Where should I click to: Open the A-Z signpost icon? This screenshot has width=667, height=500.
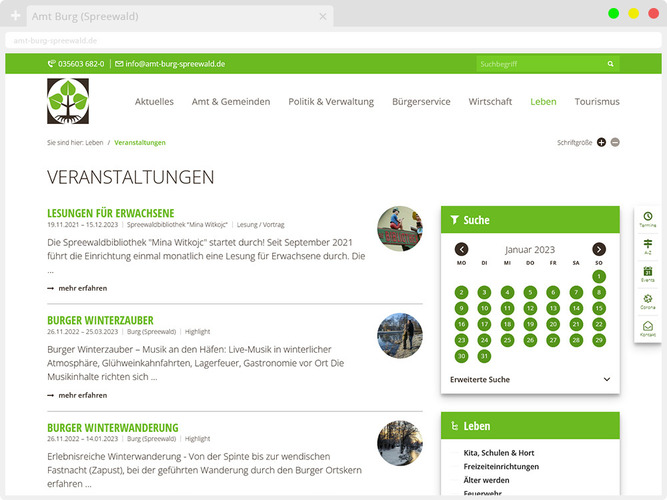(647, 244)
